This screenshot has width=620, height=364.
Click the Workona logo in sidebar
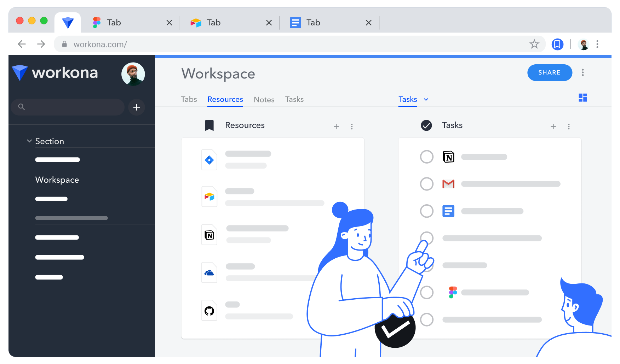(55, 73)
